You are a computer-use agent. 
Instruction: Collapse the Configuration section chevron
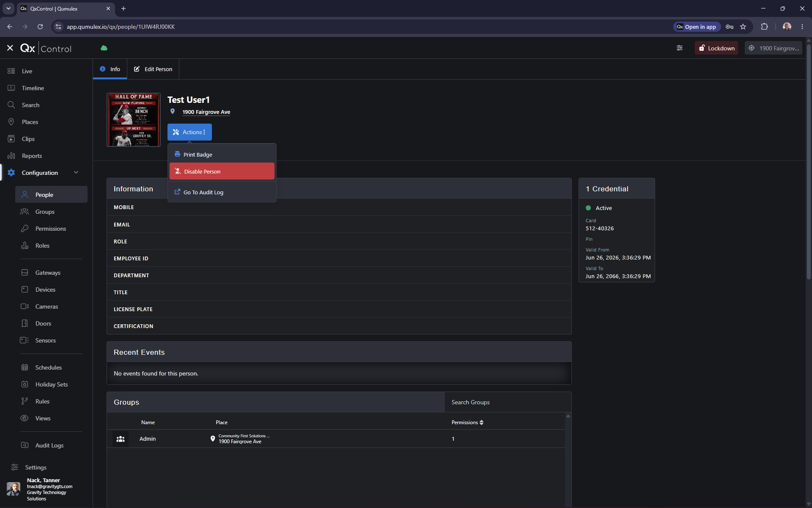coord(76,172)
